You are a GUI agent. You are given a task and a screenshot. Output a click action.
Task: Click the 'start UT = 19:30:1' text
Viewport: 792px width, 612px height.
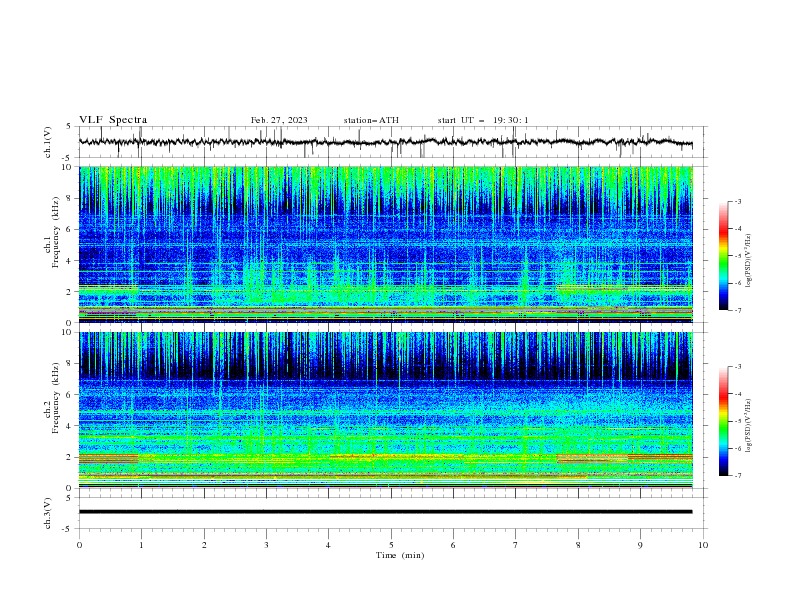(x=483, y=120)
